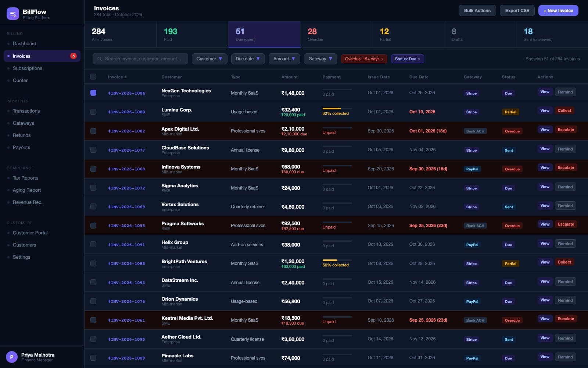Click the PayPal badge for Infinova Systems
Viewport: 588px width, 368px height.
coord(472,169)
